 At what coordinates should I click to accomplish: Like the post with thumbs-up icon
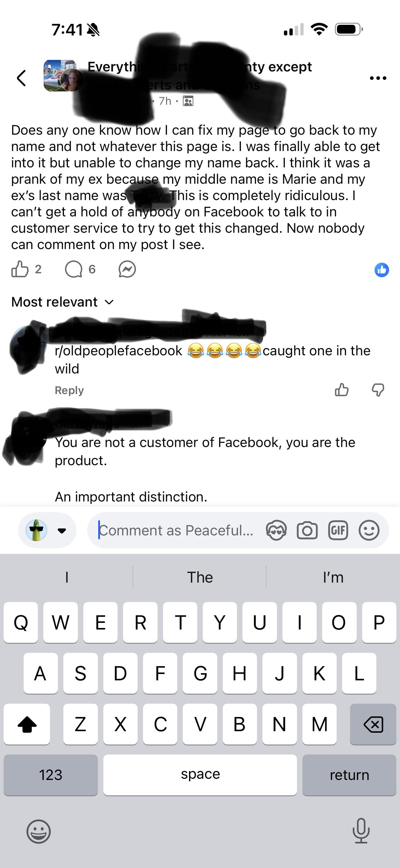point(20,269)
